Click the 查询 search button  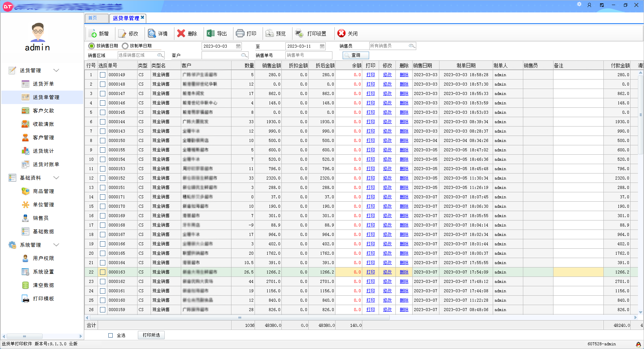pyautogui.click(x=356, y=55)
